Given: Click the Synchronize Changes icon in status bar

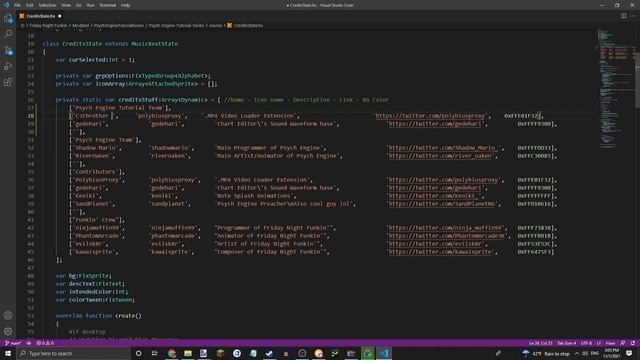Looking at the screenshot, I should point(29,343).
